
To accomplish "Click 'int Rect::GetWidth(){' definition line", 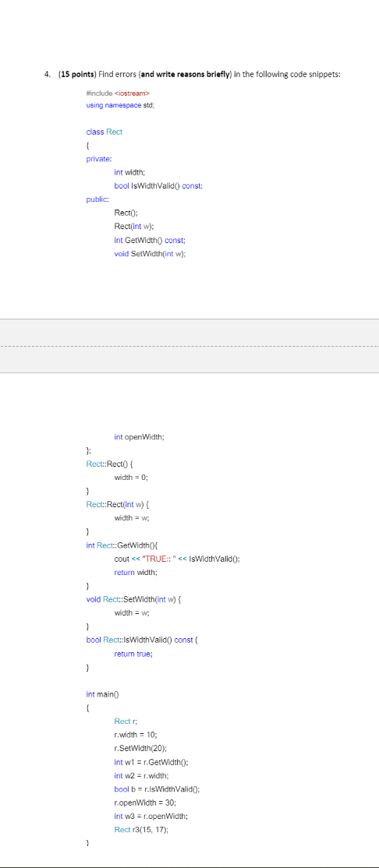I will (123, 545).
